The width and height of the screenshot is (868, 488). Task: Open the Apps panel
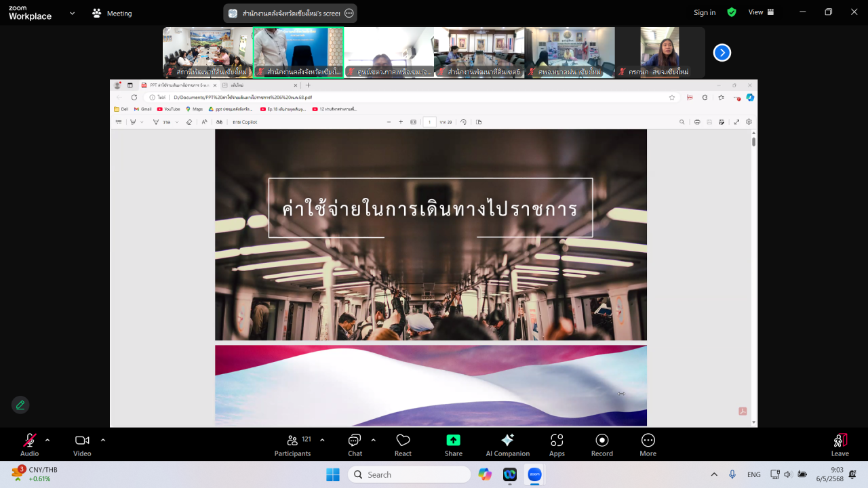pos(557,445)
